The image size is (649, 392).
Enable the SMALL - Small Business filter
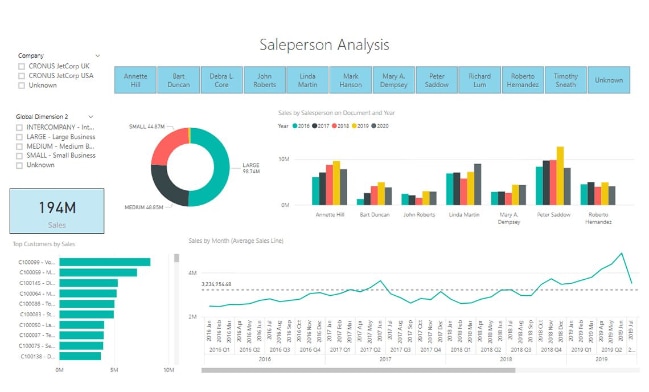coord(19,156)
